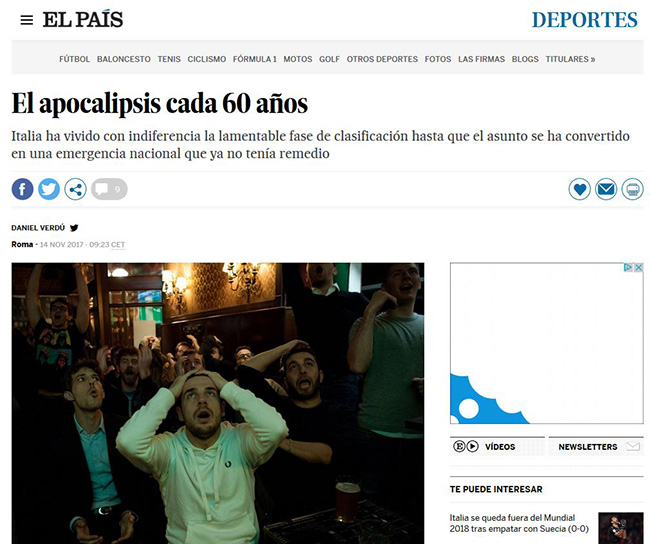The height and width of the screenshot is (544, 650).
Task: Open the share options icon
Action: tap(75, 189)
